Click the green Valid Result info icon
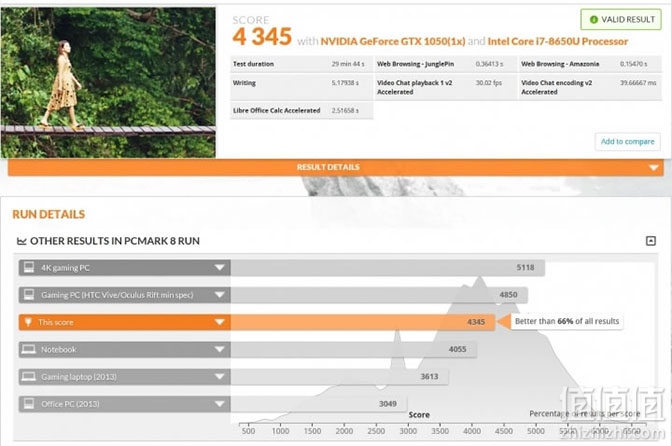This screenshot has height=446, width=672. pyautogui.click(x=594, y=20)
